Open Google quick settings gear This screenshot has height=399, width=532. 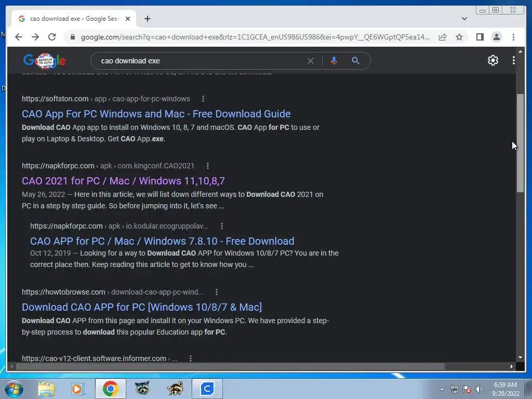pos(493,60)
